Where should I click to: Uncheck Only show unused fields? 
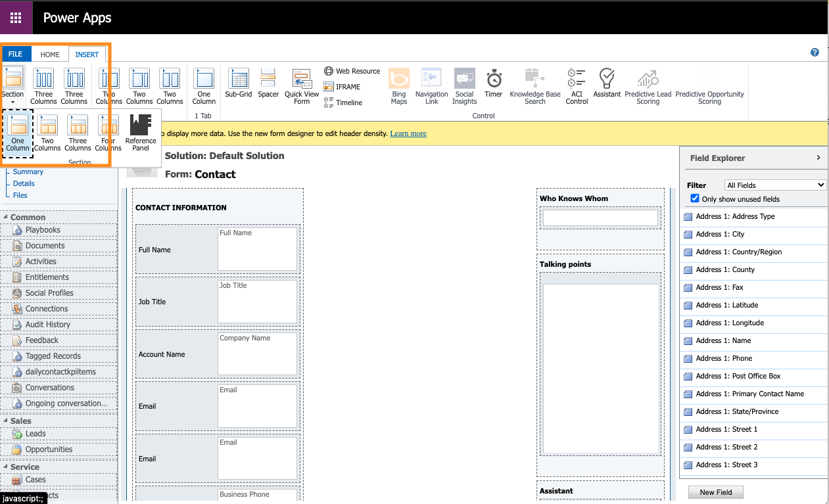pyautogui.click(x=696, y=198)
